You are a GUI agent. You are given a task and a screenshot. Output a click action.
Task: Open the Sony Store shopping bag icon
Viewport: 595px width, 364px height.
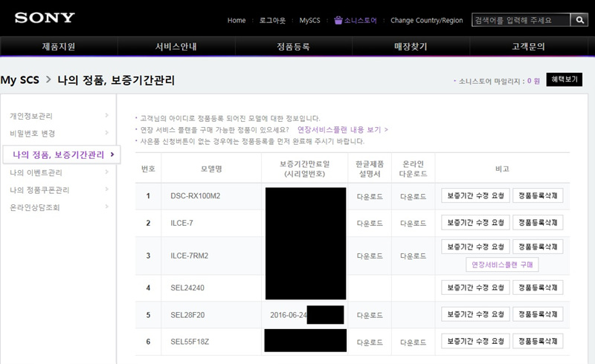[338, 20]
